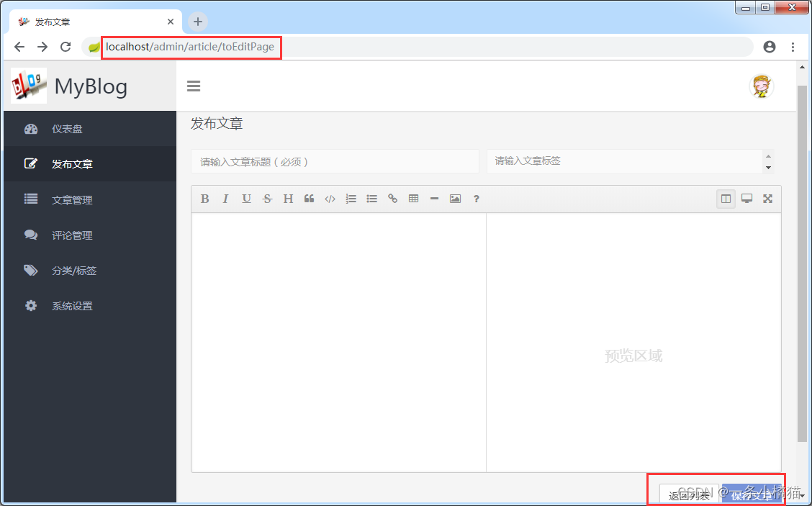
Task: Click the MyBlog title text
Action: 91,86
